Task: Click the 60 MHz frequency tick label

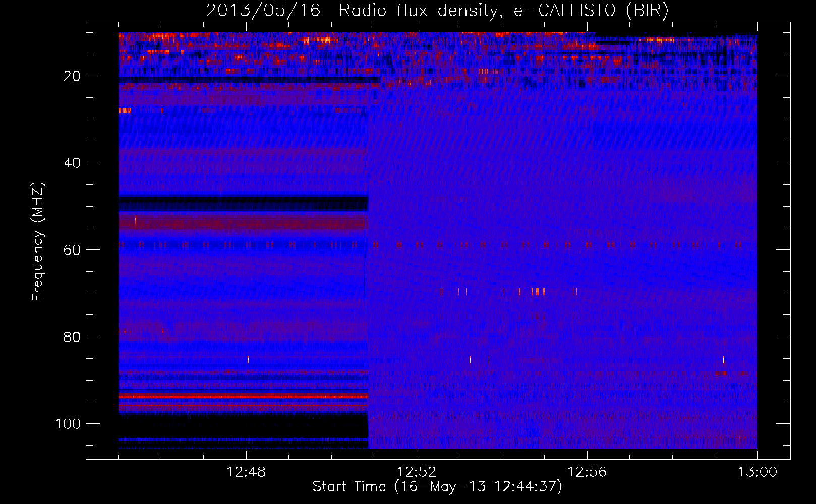Action: pyautogui.click(x=72, y=250)
